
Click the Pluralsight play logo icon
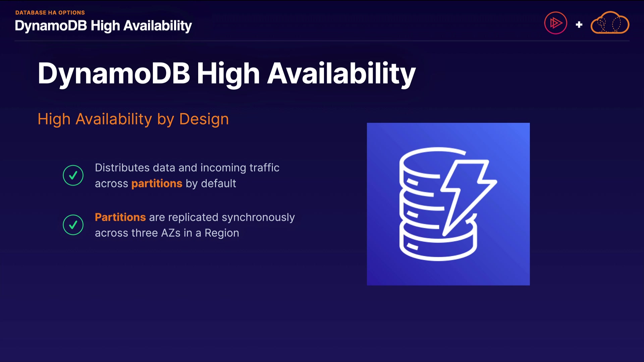click(555, 23)
